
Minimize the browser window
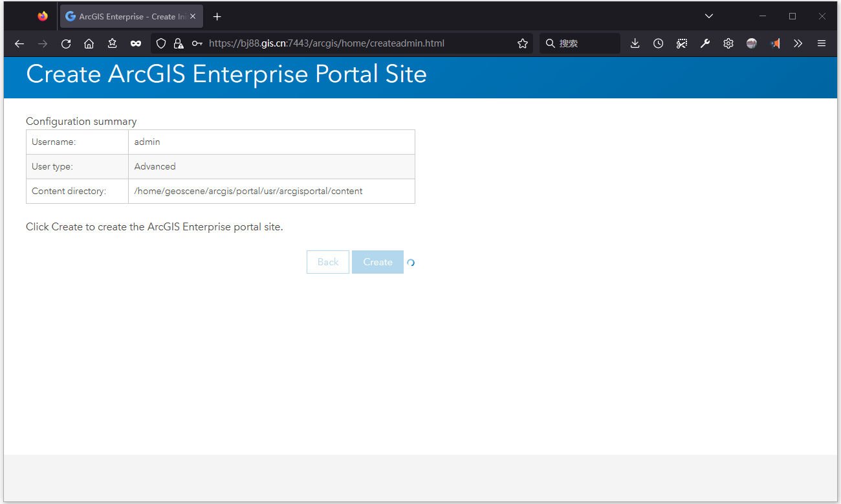763,16
